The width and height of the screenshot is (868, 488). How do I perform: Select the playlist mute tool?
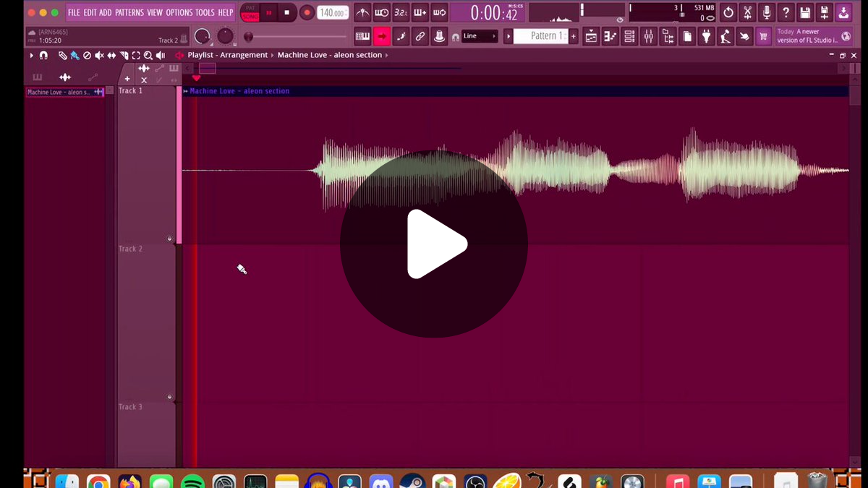coord(99,55)
